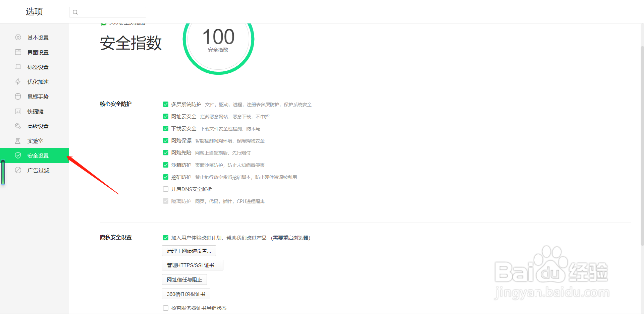
Task: Click description text 下载文件安全性检测，防木马
Action: tap(230, 129)
